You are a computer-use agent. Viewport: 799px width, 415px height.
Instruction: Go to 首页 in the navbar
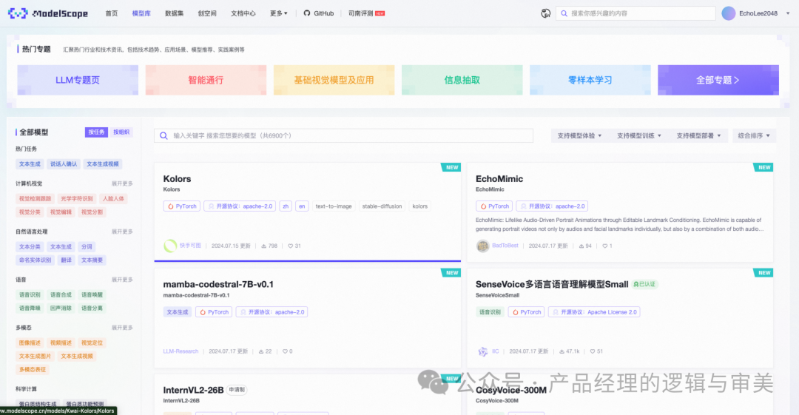[112, 13]
